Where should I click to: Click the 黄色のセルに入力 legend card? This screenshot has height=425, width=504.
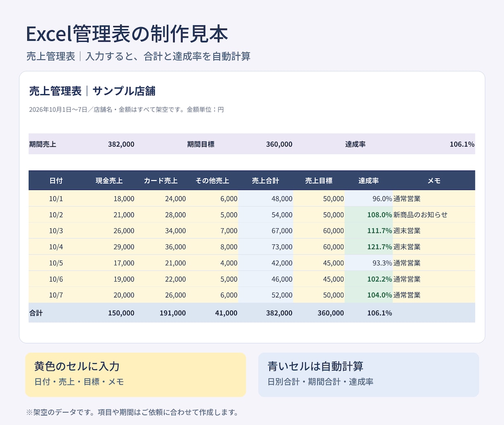click(136, 375)
